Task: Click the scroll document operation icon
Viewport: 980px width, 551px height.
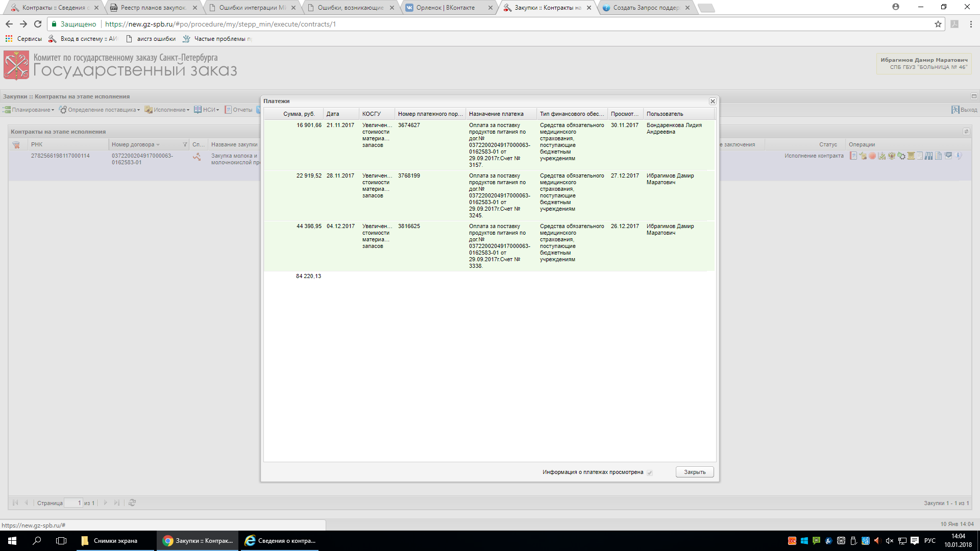Action: pyautogui.click(x=911, y=156)
